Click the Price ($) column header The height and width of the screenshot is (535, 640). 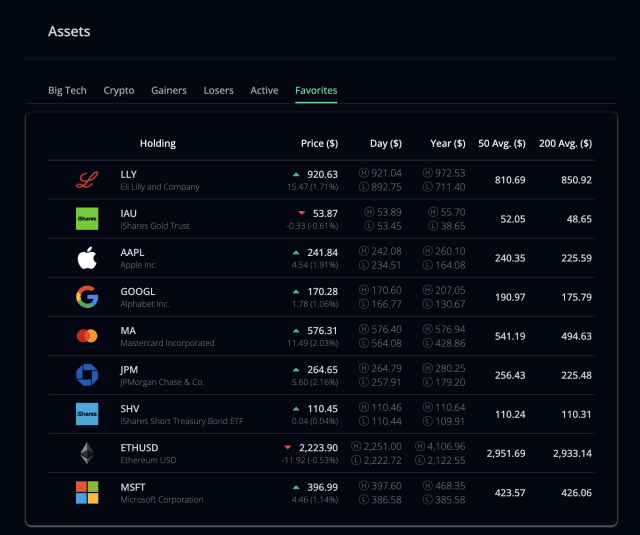(x=320, y=143)
